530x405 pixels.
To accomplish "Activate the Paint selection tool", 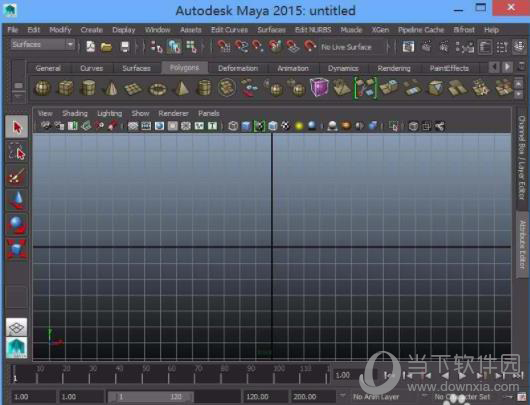I will (x=17, y=176).
